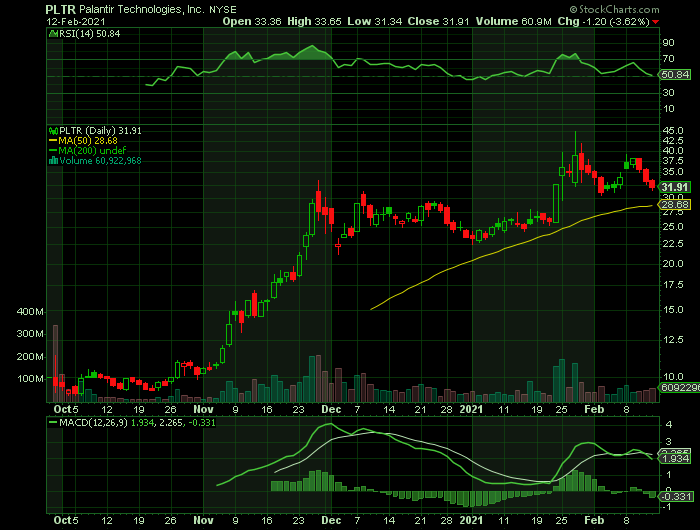Click the PLTR ticker symbol title

pos(61,9)
